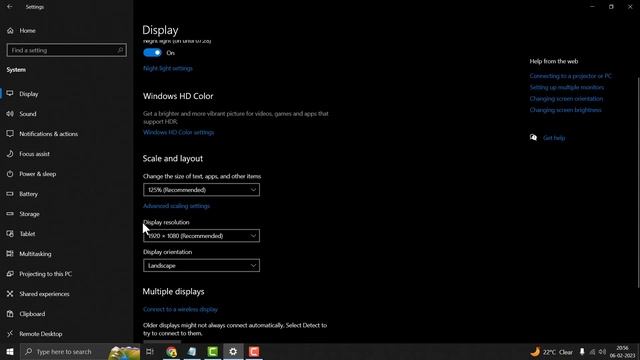Open Setting up multiple monitors help
The height and width of the screenshot is (360, 640).
coord(567,87)
